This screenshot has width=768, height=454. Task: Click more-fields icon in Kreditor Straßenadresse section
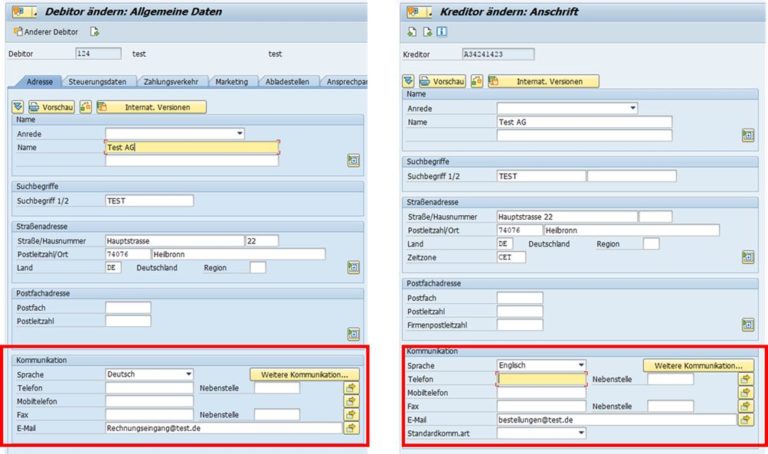(748, 257)
